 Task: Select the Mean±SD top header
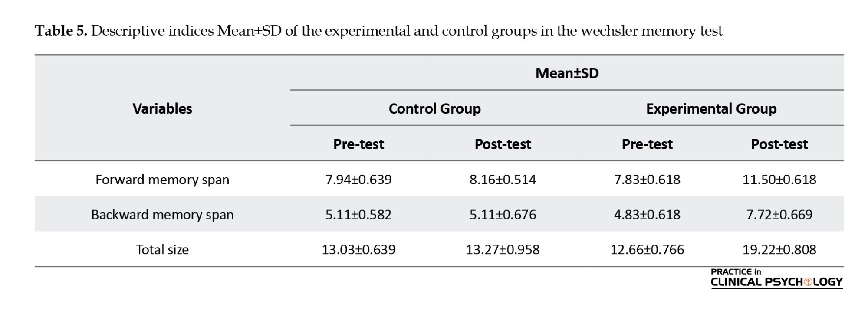click(x=567, y=73)
